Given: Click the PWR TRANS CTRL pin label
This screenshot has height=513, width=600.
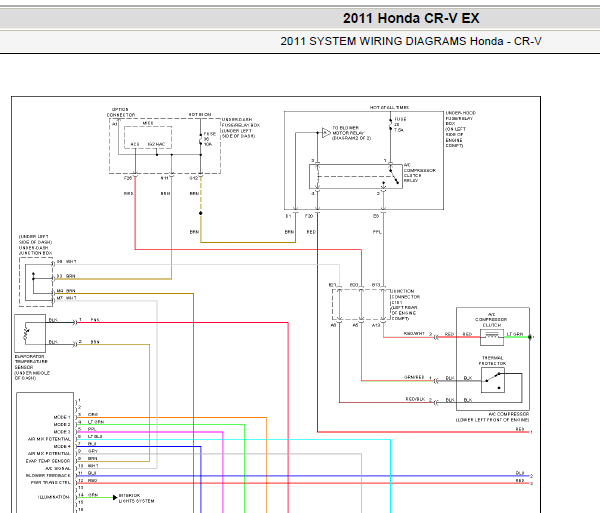Looking at the screenshot, I should tap(51, 483).
